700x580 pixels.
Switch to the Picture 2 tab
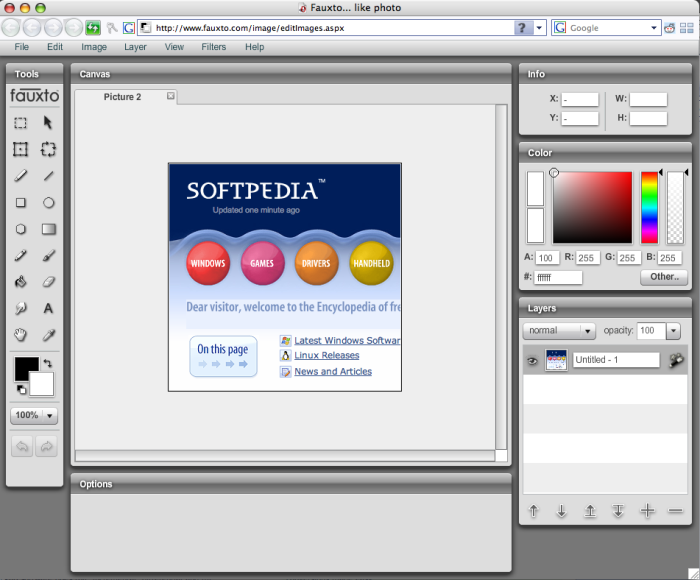tap(122, 97)
